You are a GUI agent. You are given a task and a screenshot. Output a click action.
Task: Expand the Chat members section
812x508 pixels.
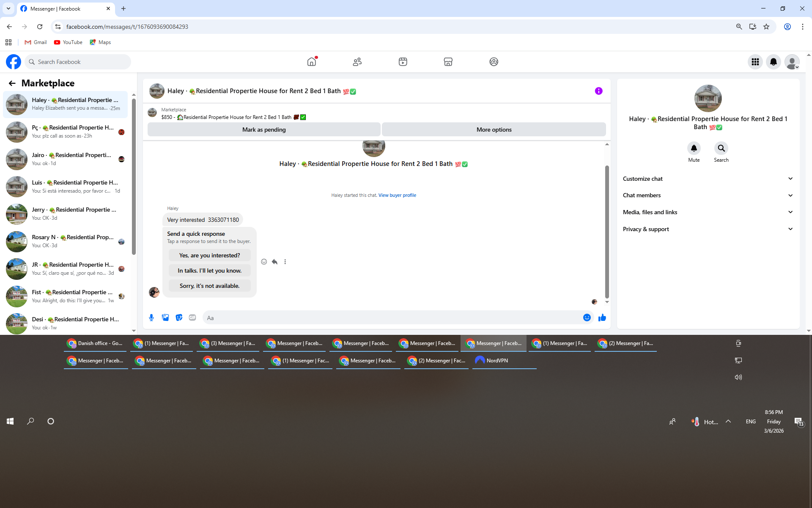(708, 195)
